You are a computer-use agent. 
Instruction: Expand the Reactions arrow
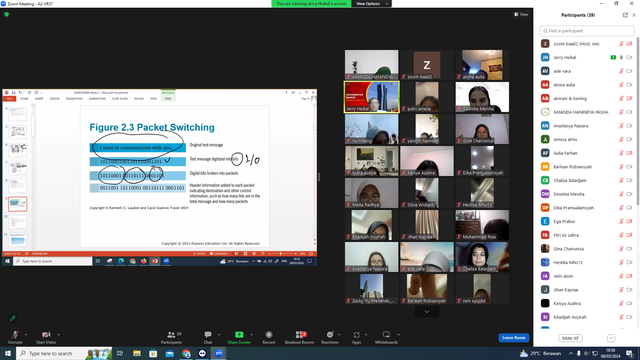[339, 335]
